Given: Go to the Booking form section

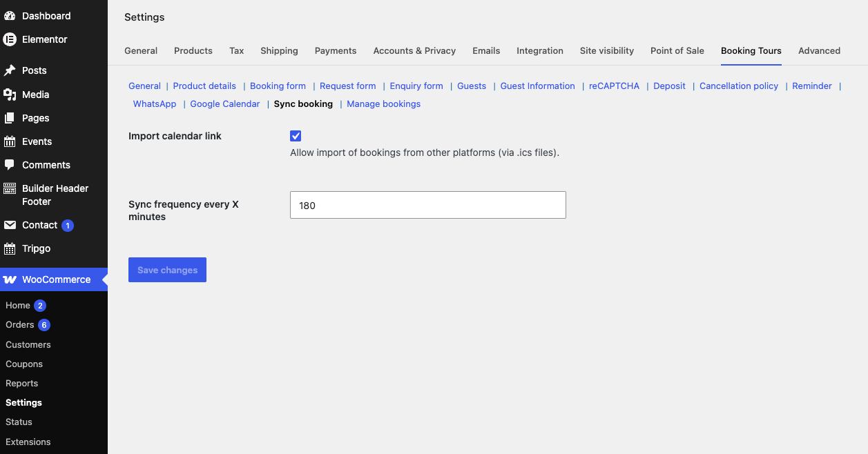Looking at the screenshot, I should [278, 86].
